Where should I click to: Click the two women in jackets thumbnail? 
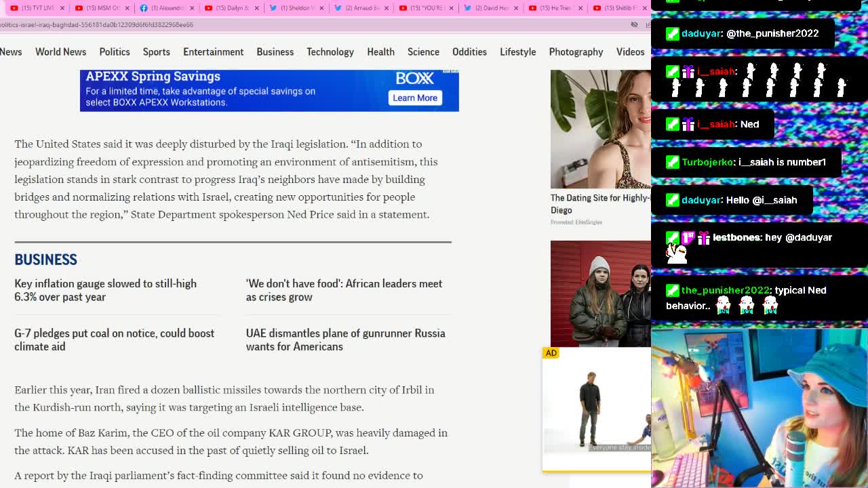click(x=601, y=293)
